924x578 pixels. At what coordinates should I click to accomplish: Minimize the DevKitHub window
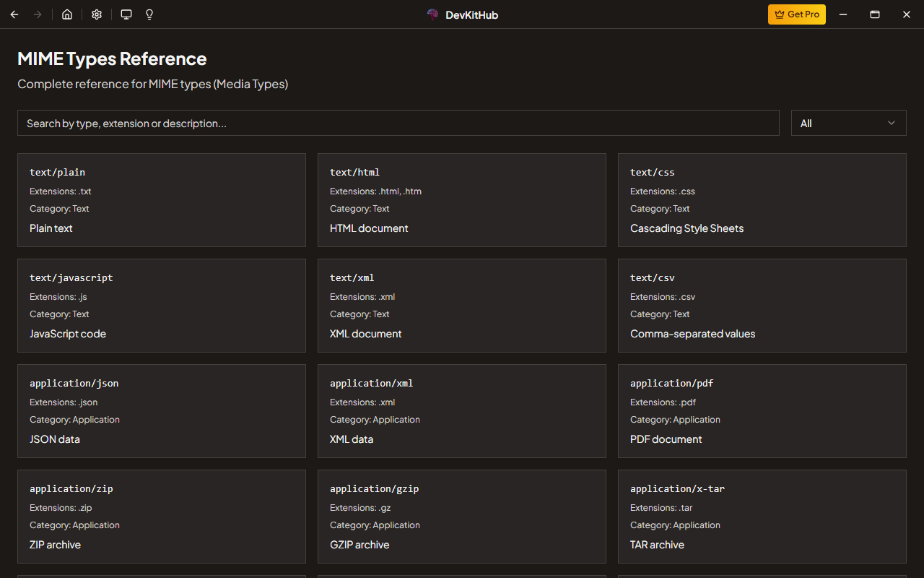[843, 14]
